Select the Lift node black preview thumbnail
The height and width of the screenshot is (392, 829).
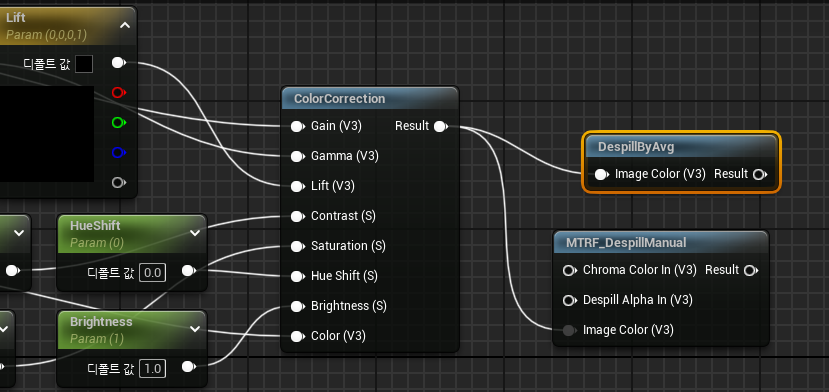click(47, 134)
